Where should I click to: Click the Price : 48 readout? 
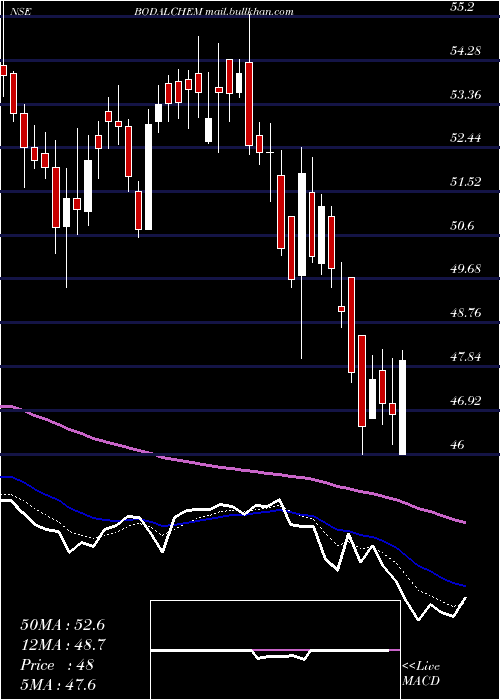[57, 665]
